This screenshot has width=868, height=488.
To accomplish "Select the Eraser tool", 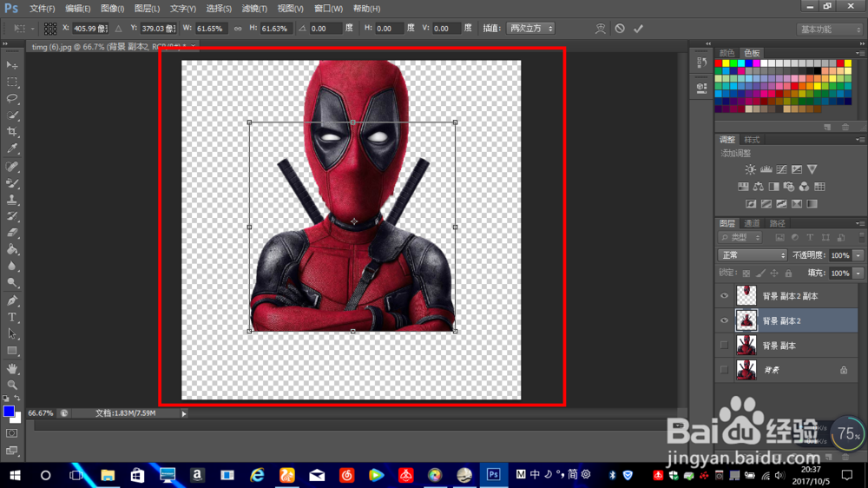I will click(x=11, y=234).
